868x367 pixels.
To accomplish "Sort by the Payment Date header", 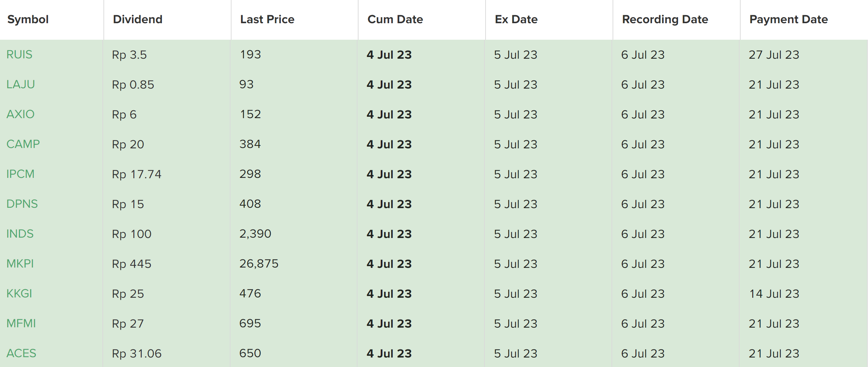I will pos(788,19).
